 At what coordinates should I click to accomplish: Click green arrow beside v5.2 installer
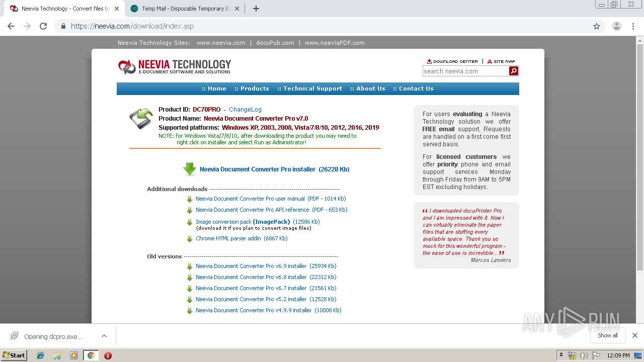tap(190, 300)
